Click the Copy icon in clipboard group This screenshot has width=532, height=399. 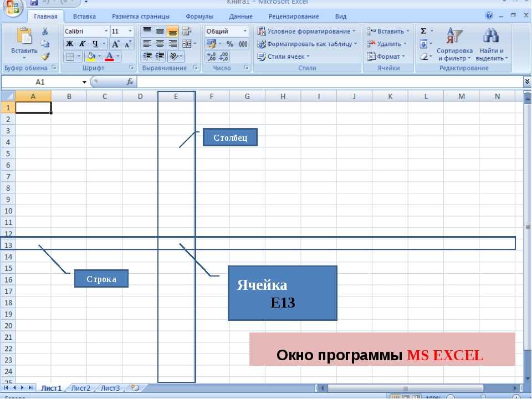[x=45, y=44]
